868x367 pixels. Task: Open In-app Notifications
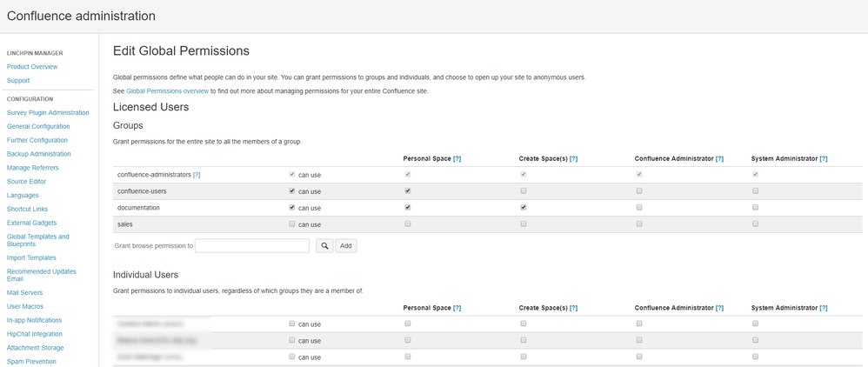pos(34,321)
